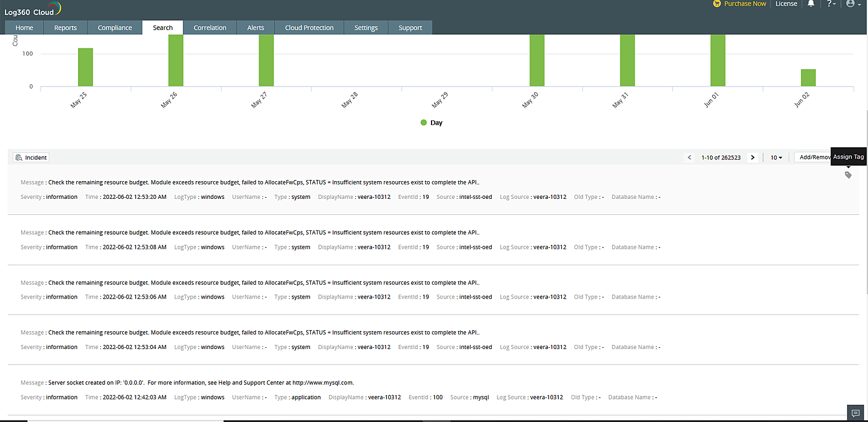The image size is (868, 422).
Task: Expand the 10-per-page dropdown
Action: (777, 157)
